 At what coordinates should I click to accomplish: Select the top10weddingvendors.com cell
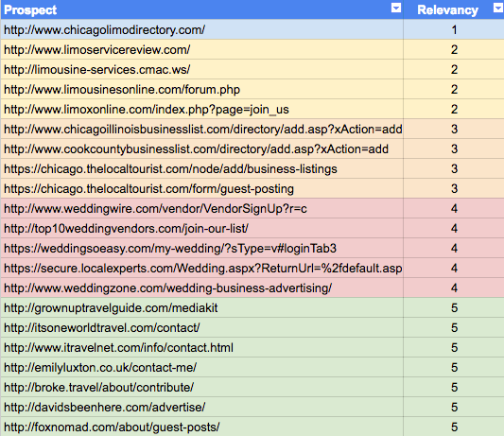201,229
